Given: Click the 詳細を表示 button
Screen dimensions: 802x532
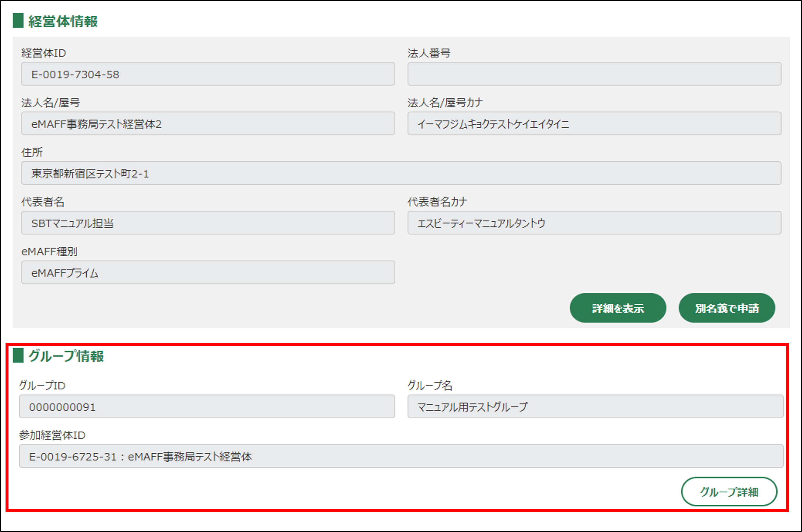Looking at the screenshot, I should click(x=618, y=308).
